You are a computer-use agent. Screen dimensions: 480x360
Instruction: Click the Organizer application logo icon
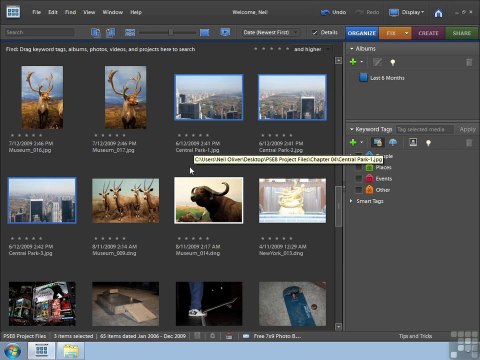(x=13, y=12)
